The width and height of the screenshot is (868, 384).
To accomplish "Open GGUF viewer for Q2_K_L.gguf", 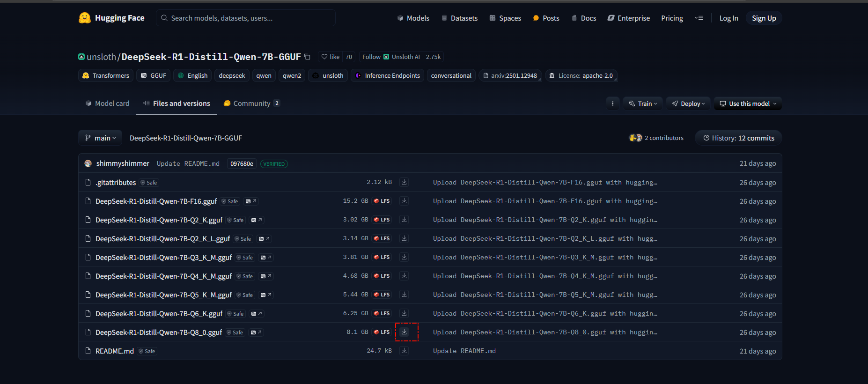I will pos(264,239).
